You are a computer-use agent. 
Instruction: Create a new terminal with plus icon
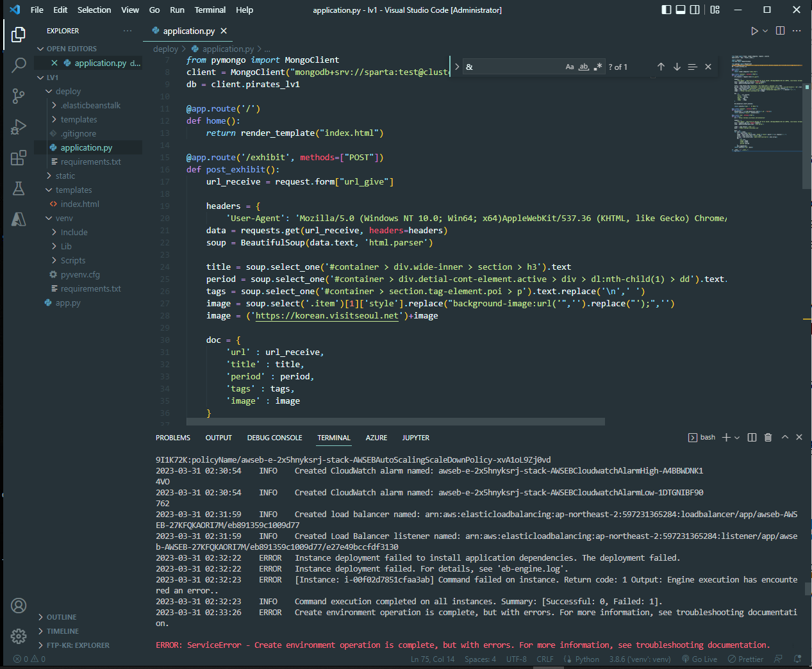[726, 437]
